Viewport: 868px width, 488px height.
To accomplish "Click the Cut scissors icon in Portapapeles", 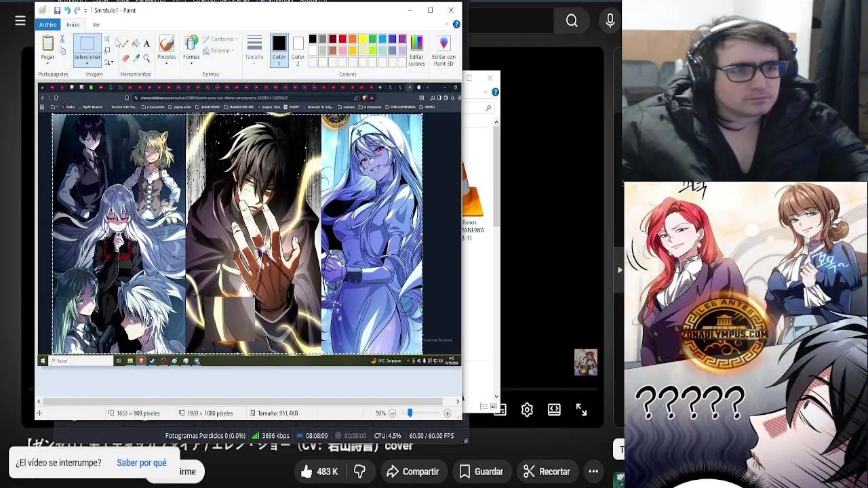I will click(62, 39).
